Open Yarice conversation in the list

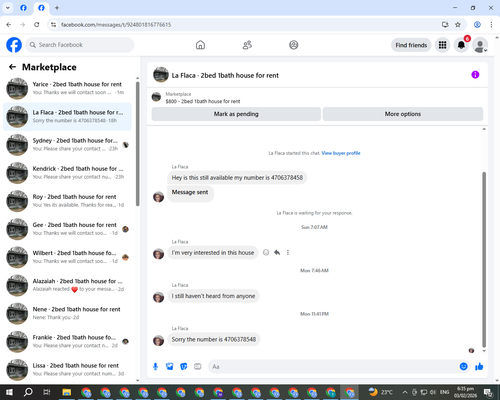point(67,88)
